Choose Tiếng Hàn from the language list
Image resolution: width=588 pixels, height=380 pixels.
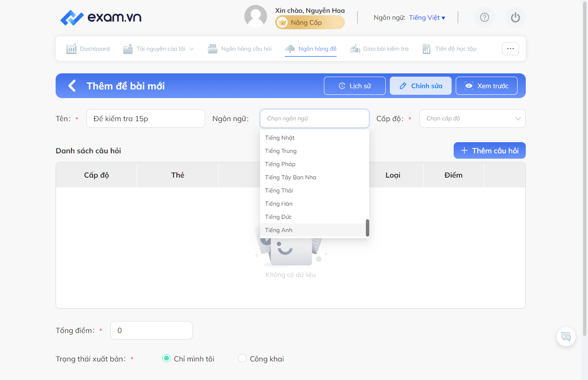[x=314, y=204]
